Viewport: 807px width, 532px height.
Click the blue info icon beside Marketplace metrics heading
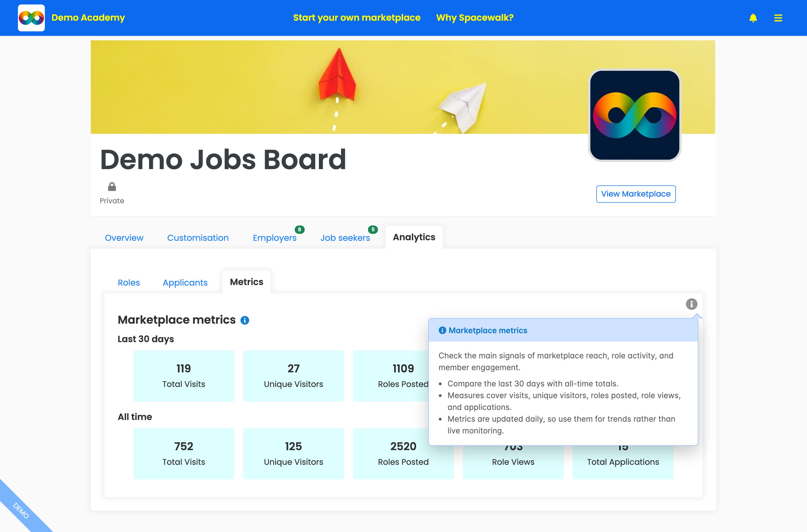245,320
